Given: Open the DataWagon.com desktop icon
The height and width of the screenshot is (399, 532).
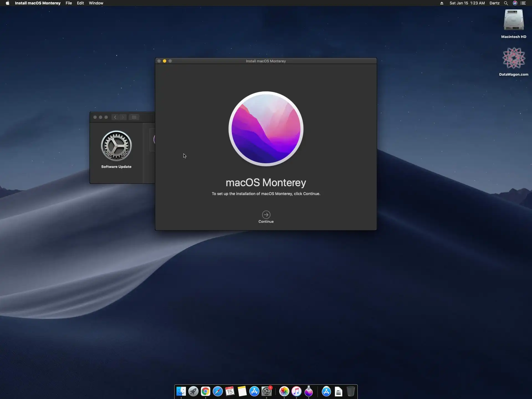Looking at the screenshot, I should [x=513, y=58].
